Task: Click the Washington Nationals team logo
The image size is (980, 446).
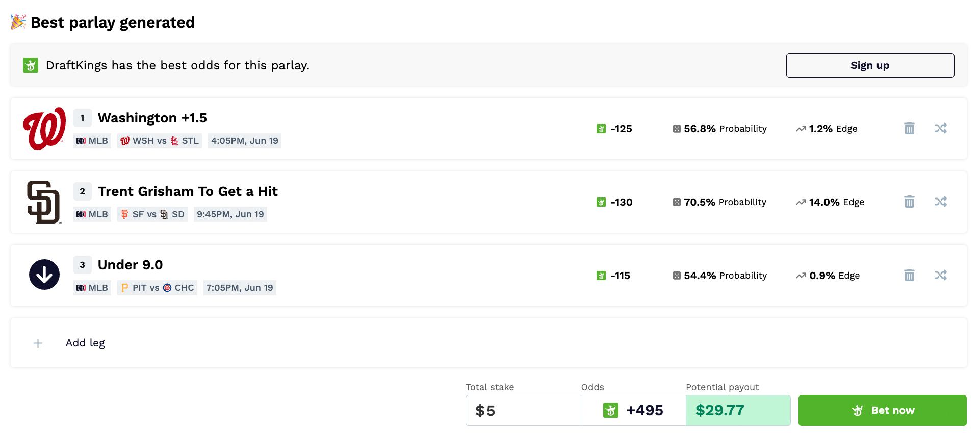Action: pos(44,129)
